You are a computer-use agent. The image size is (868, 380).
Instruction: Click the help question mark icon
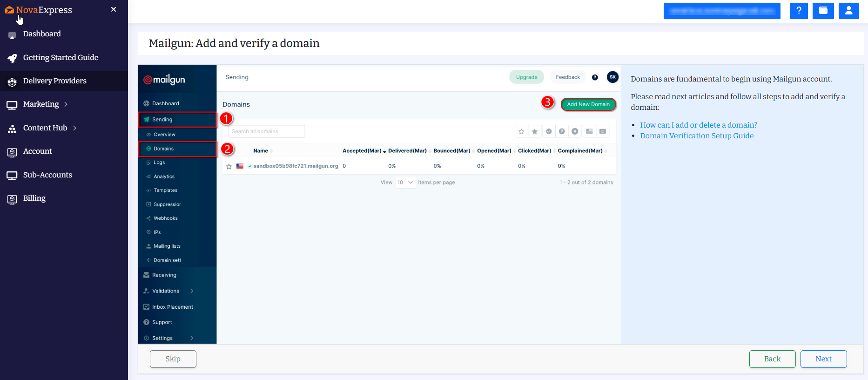click(x=799, y=11)
